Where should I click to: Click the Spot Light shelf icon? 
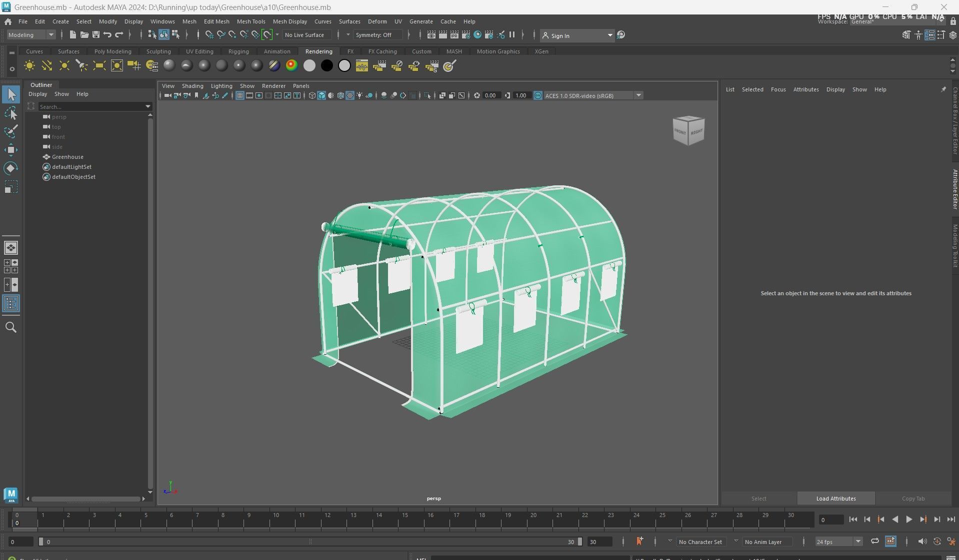coord(81,66)
